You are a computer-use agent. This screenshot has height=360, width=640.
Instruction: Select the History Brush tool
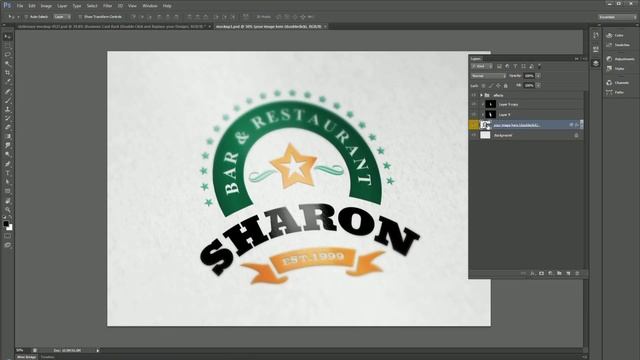click(7, 118)
